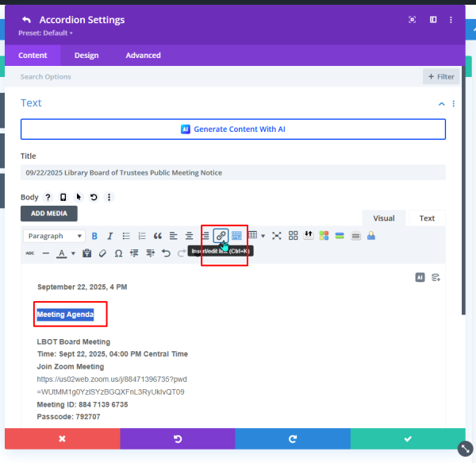
Task: Open the Paragraph format dropdown
Action: click(55, 236)
